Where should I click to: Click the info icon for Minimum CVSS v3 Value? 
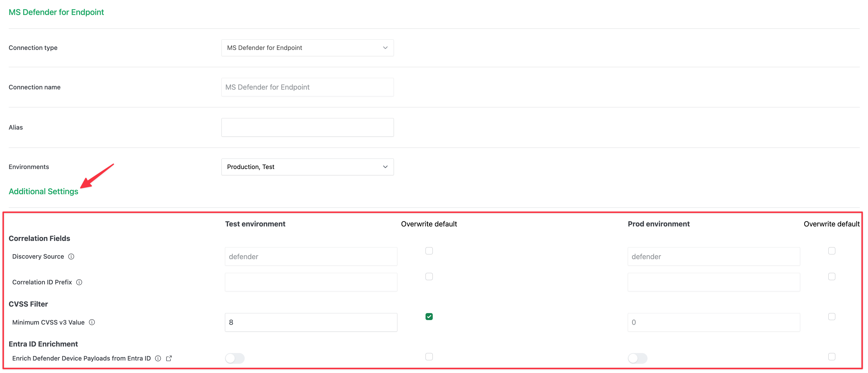(92, 322)
